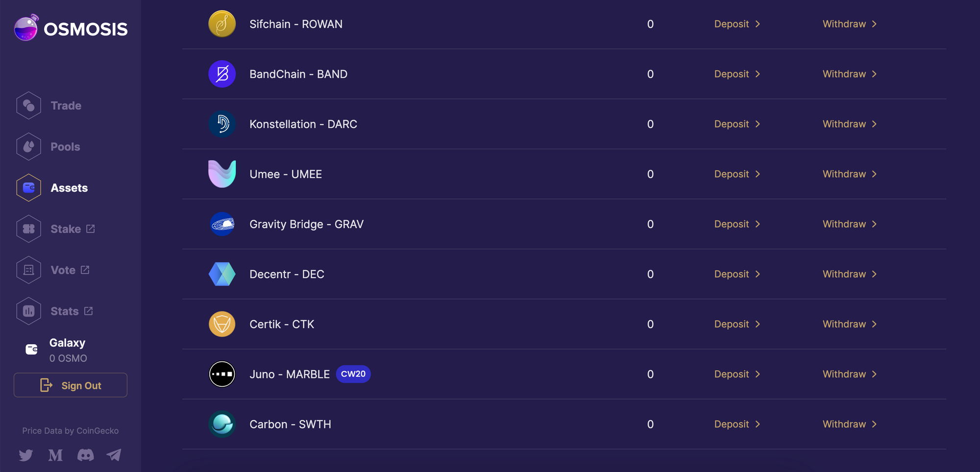
Task: Click the Sifchain ROWAN coin icon
Action: click(222, 24)
